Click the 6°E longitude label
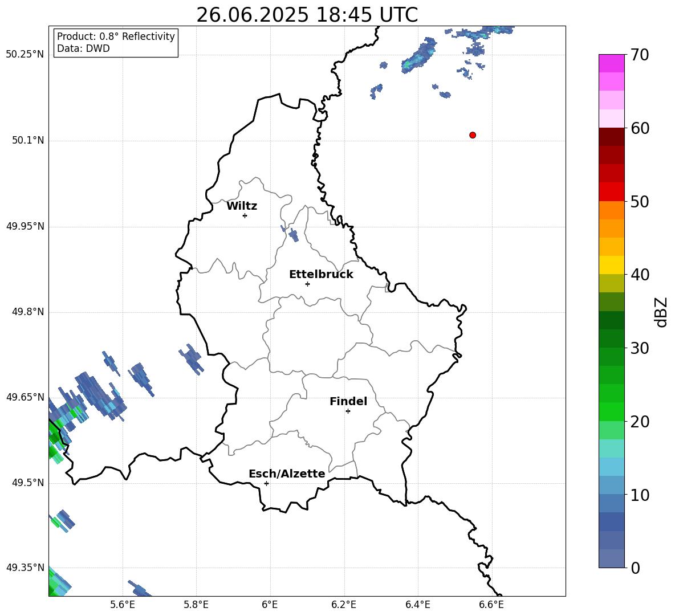 270,605
